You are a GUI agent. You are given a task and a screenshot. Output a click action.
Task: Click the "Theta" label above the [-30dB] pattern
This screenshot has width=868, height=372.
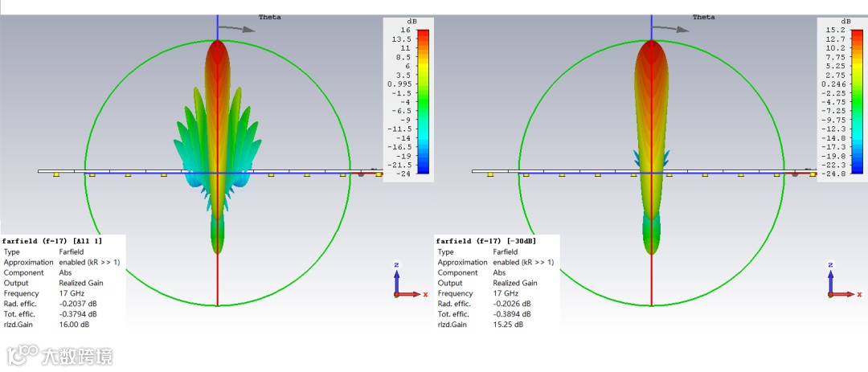pyautogui.click(x=703, y=17)
